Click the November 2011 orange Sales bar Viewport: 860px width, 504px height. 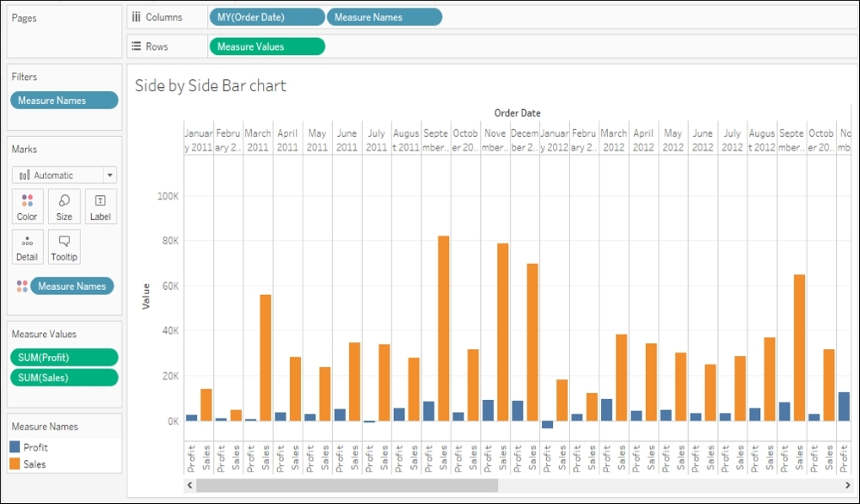(x=502, y=332)
